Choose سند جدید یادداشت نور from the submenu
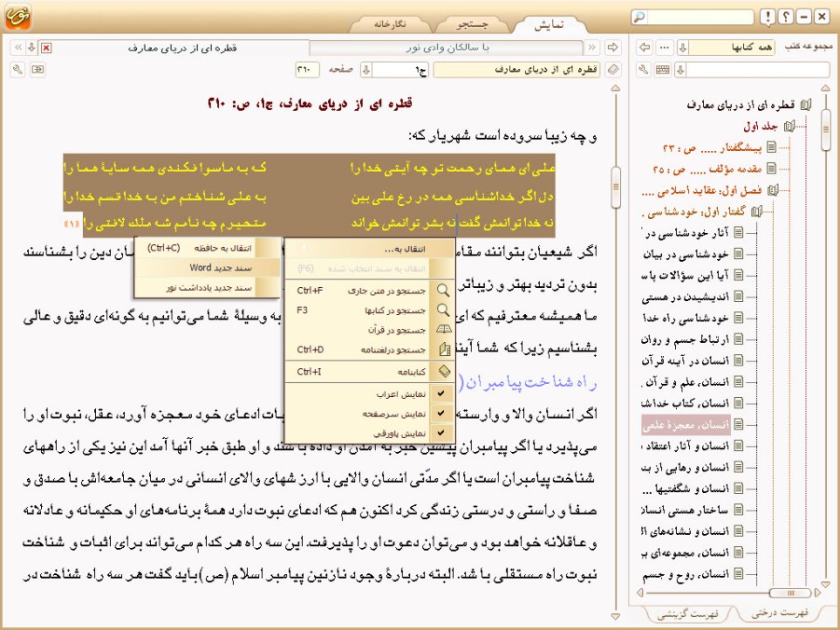The width and height of the screenshot is (840, 630). coord(207,288)
